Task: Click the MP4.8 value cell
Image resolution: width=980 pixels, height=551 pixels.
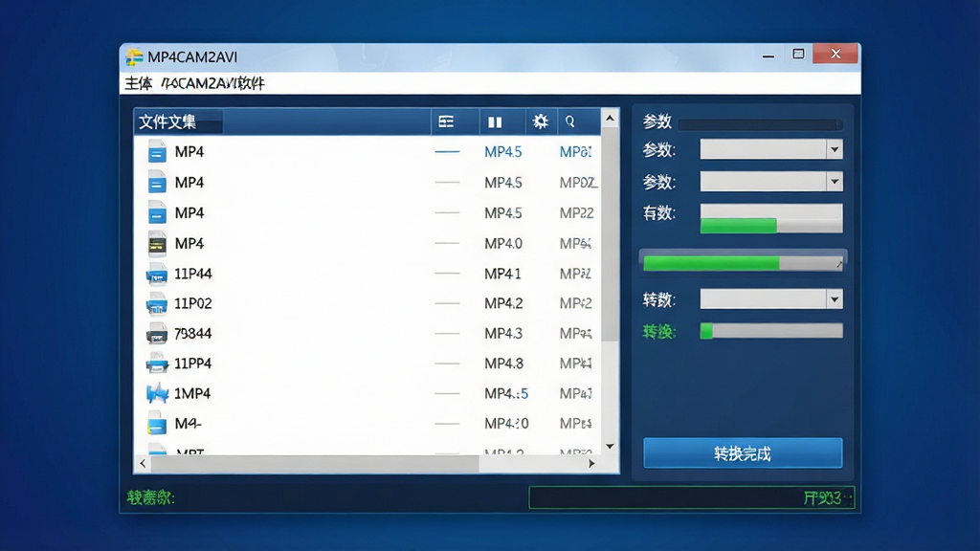Action: point(503,364)
